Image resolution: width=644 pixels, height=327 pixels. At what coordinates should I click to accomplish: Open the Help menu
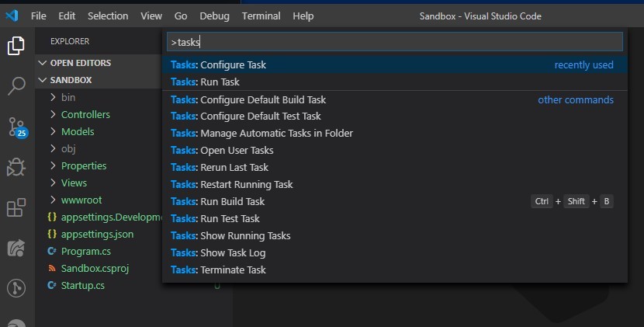[x=303, y=16]
